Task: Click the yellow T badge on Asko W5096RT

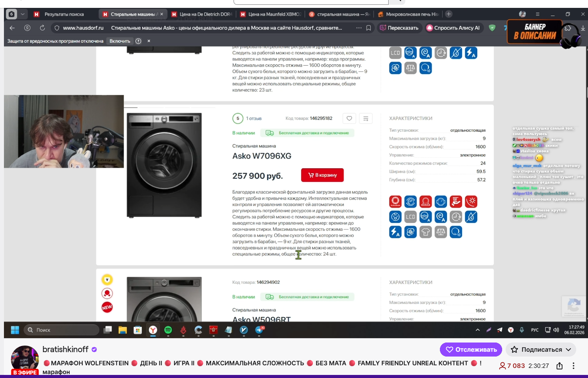Action: coord(107,279)
